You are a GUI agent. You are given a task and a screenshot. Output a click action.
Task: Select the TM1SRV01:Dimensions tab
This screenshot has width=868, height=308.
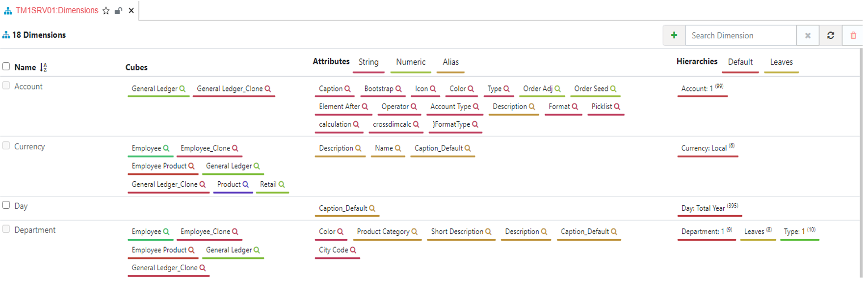tap(57, 10)
